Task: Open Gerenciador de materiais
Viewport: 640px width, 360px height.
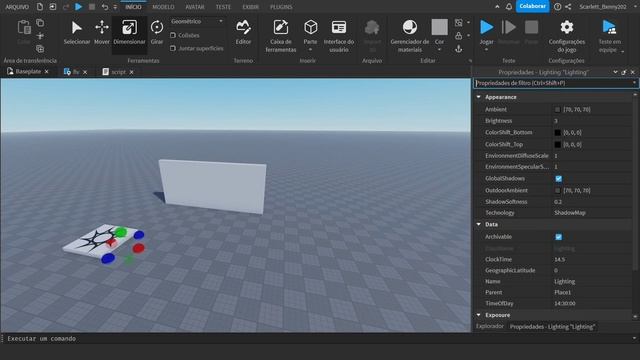Action: 409,36
